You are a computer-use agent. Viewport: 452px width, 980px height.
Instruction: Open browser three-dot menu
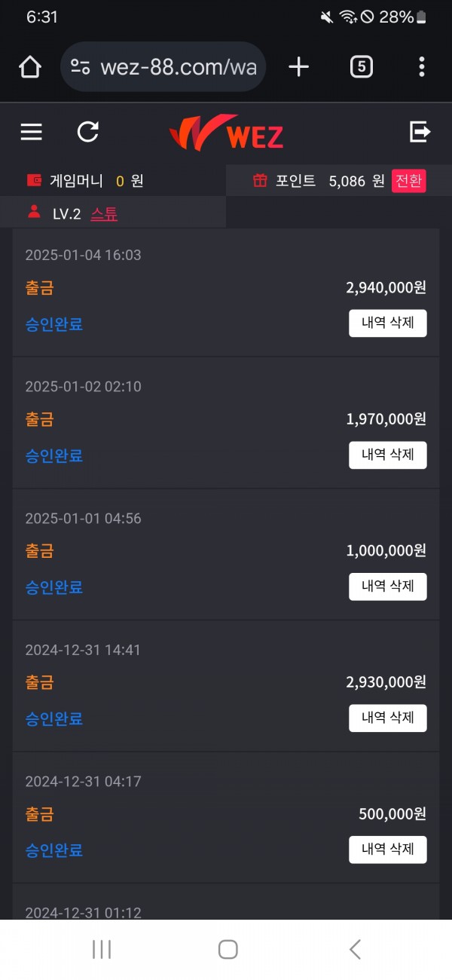coord(421,67)
